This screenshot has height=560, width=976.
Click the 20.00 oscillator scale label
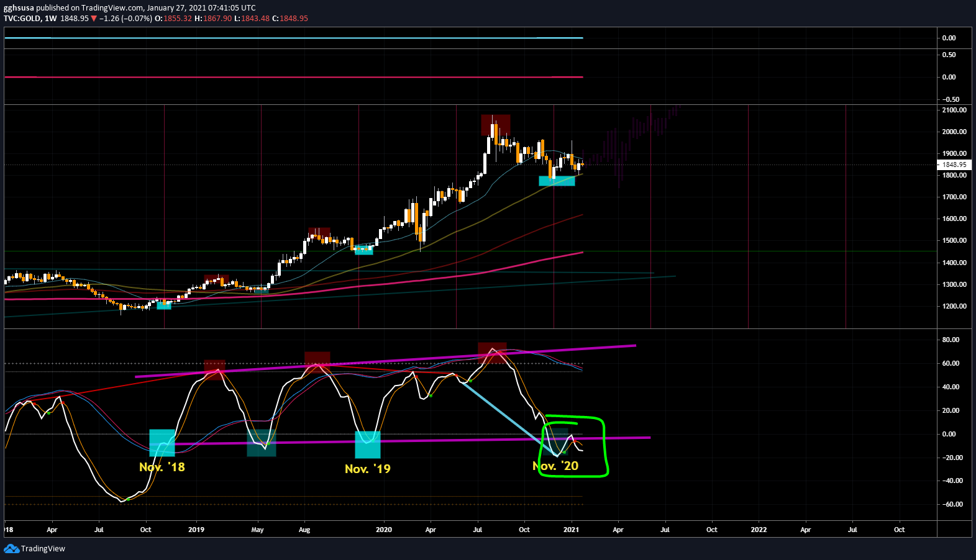(951, 410)
